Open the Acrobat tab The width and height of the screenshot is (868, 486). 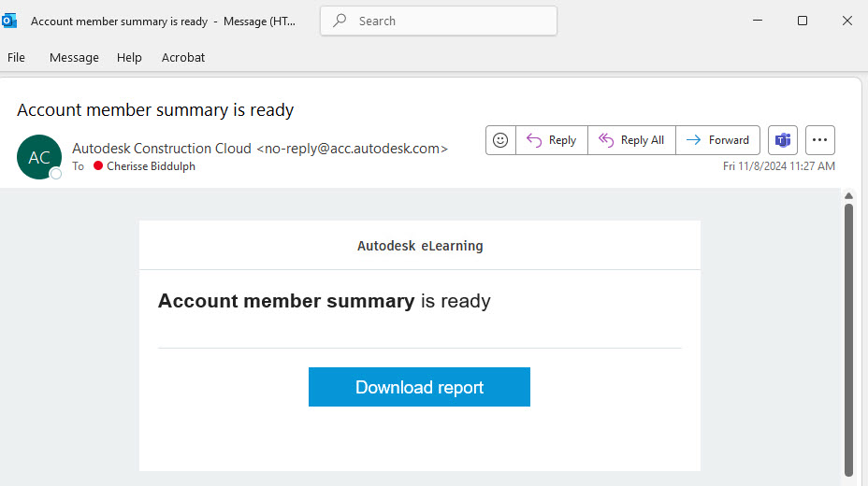183,58
